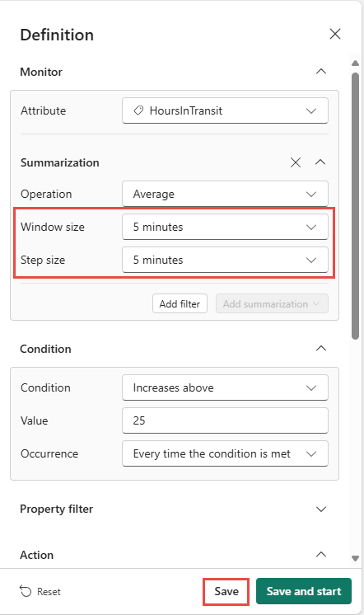Collapse the Monitor section
Image resolution: width=364 pixels, height=615 pixels.
321,72
